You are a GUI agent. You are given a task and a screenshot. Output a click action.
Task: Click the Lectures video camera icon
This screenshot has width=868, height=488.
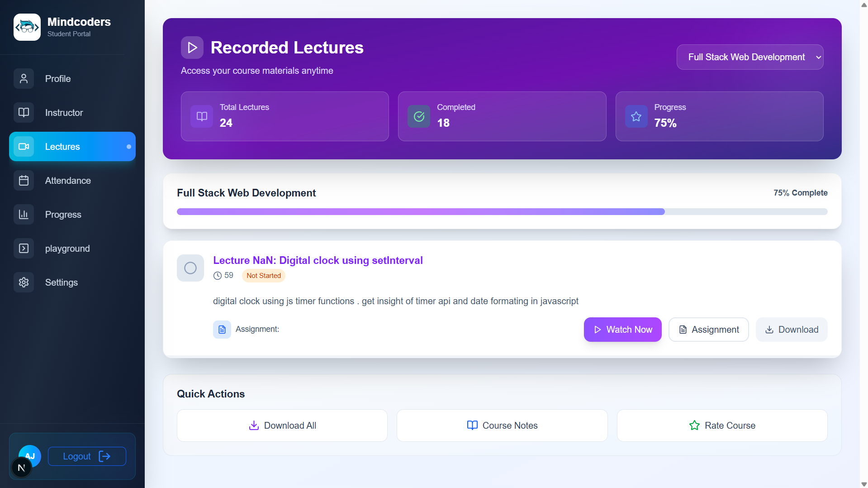[x=23, y=146]
